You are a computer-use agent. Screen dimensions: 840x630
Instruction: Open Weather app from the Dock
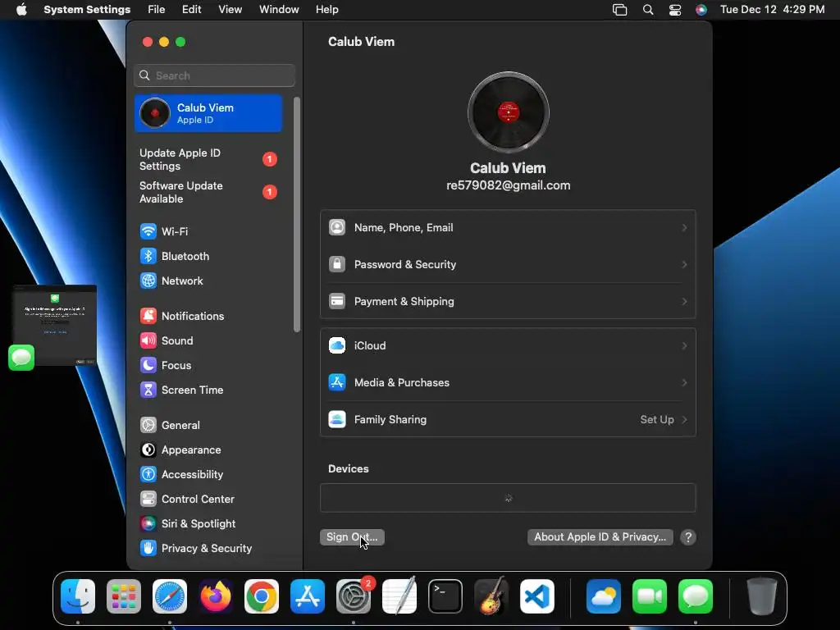(x=604, y=596)
